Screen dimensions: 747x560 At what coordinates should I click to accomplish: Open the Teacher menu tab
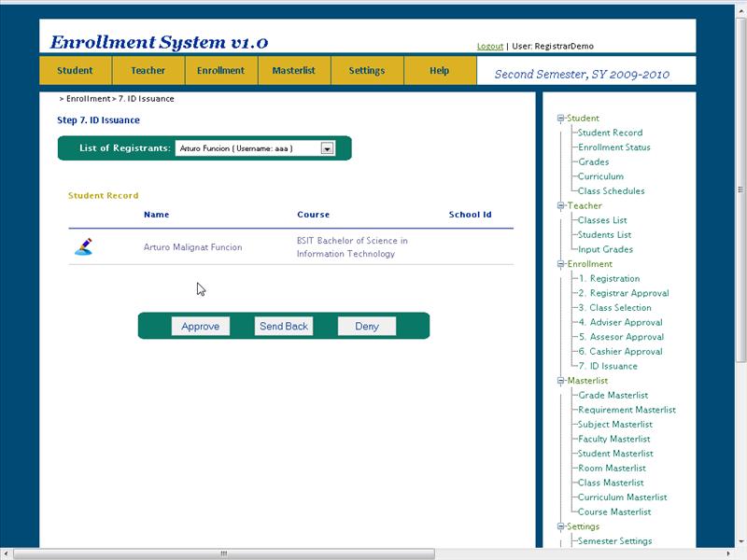[148, 71]
